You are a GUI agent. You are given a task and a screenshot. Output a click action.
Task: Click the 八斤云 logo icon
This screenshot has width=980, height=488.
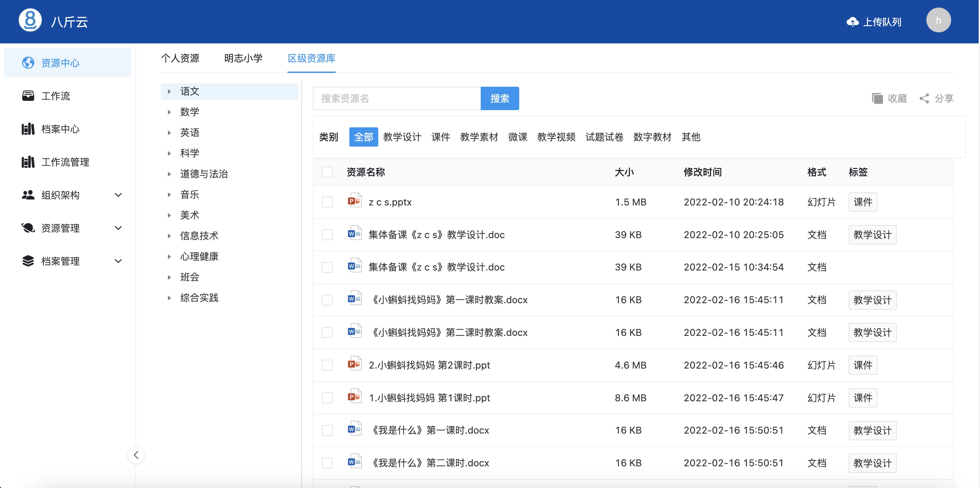[30, 20]
